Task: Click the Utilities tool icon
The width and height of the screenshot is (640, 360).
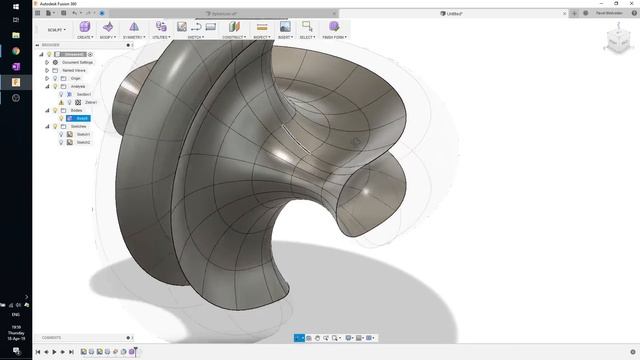Action: [x=161, y=27]
